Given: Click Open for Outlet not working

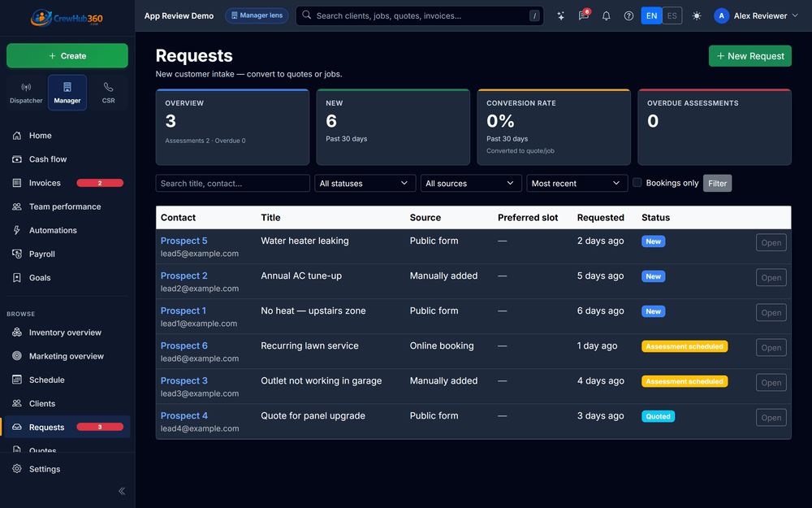Looking at the screenshot, I should (x=771, y=383).
